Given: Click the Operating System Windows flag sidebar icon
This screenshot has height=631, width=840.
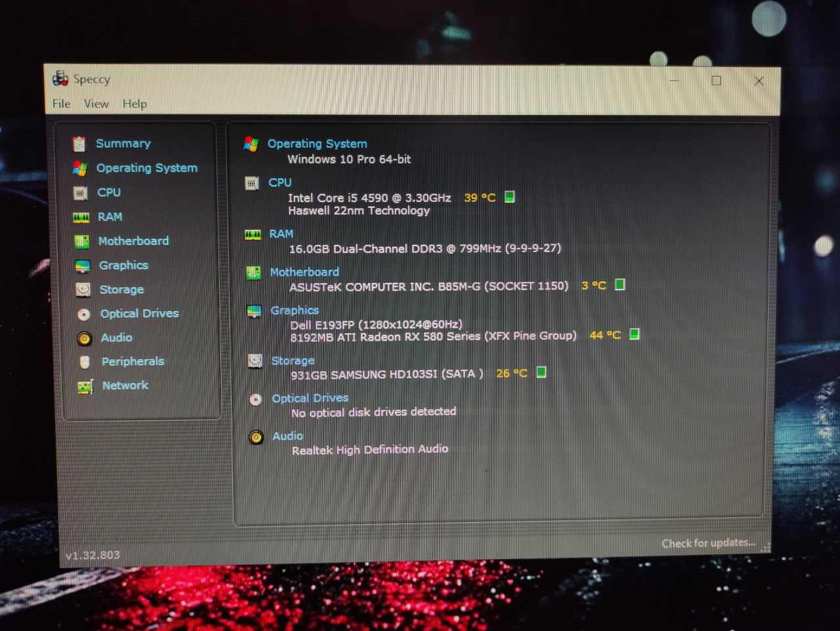Looking at the screenshot, I should (80, 169).
